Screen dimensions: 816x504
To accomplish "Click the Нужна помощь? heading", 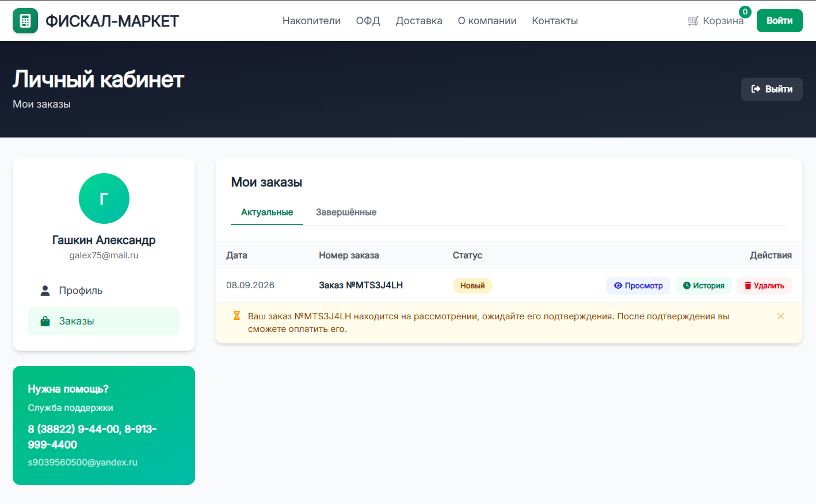I will [x=68, y=389].
